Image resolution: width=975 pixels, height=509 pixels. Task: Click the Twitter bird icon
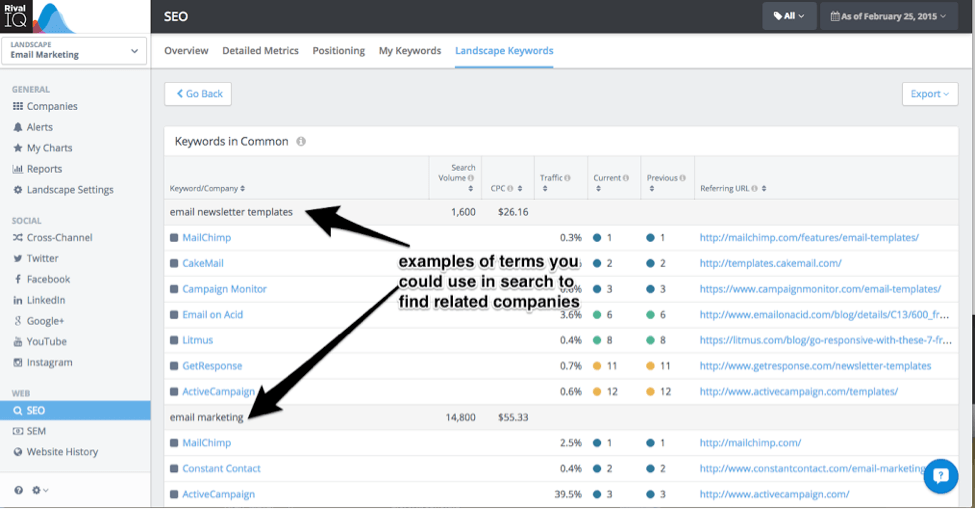pos(18,259)
